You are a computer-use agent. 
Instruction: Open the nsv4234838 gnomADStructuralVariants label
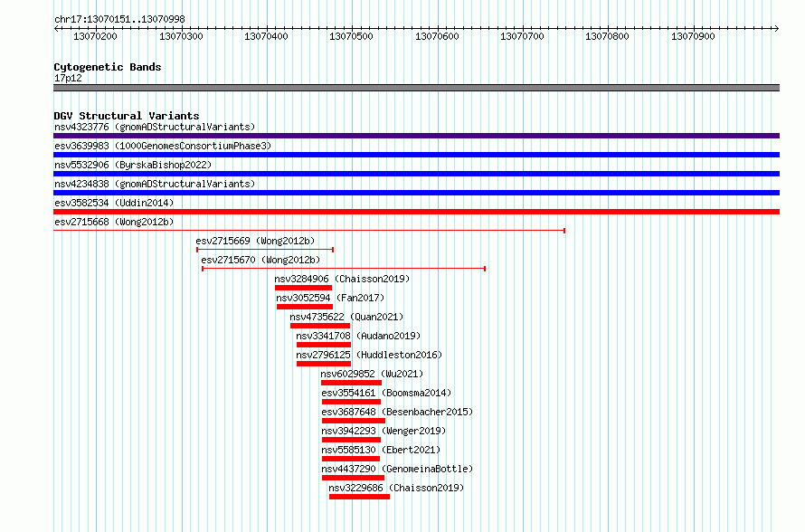(x=155, y=184)
